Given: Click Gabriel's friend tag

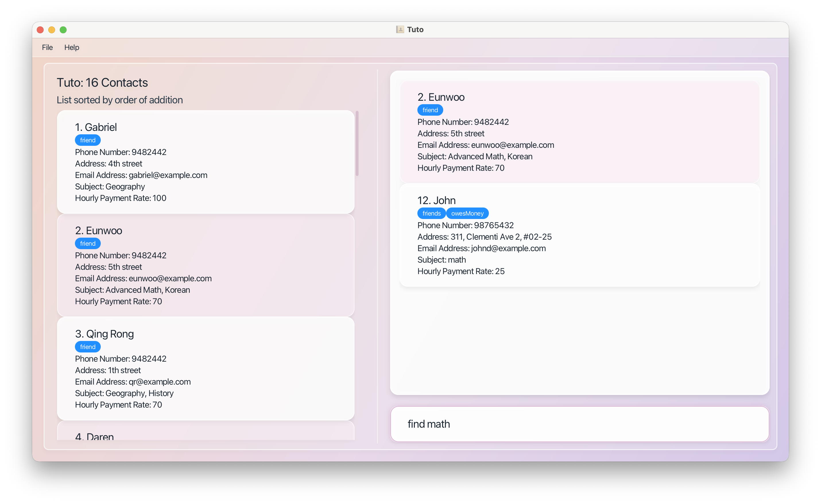Looking at the screenshot, I should point(88,140).
